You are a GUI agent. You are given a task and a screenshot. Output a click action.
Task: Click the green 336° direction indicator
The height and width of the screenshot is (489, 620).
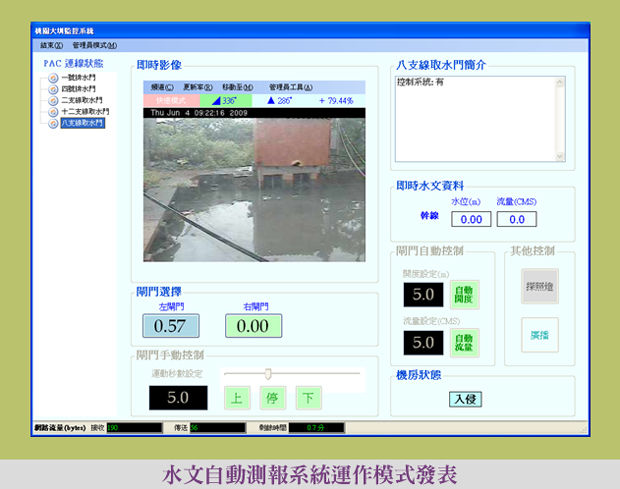coord(231,101)
